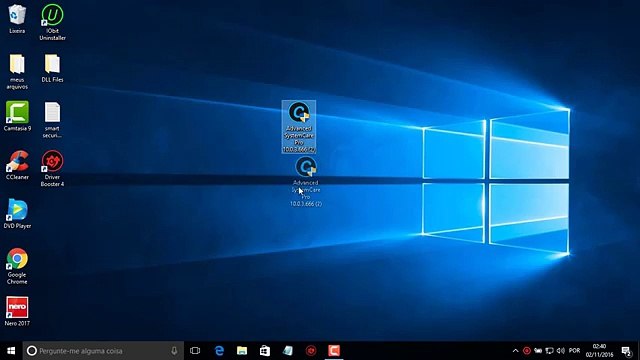Image resolution: width=640 pixels, height=360 pixels.
Task: Select the Nero 2017 desktop shortcut
Action: tap(17, 311)
